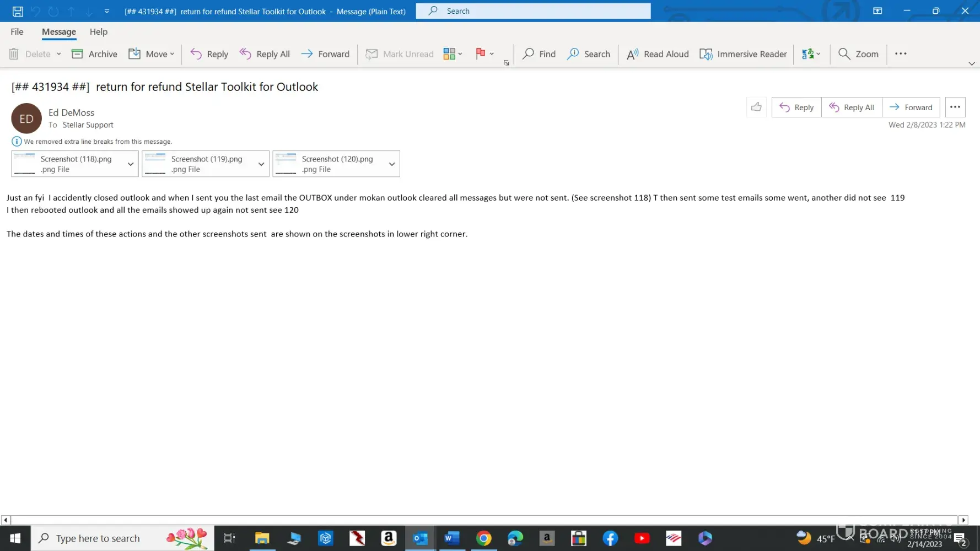Click the horizontal scrollbar track below message
Image resolution: width=980 pixels, height=551 pixels.
484,520
